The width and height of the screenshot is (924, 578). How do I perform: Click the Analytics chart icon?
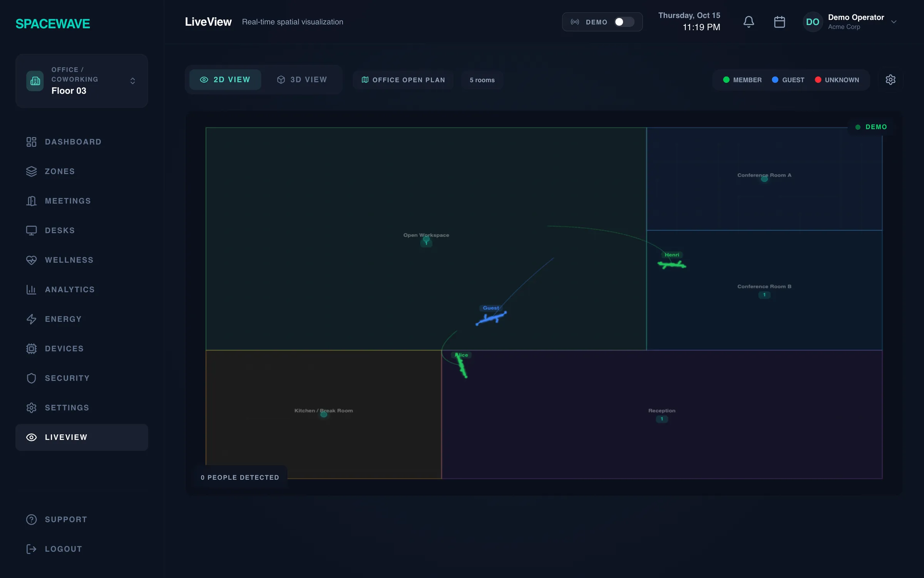(31, 289)
